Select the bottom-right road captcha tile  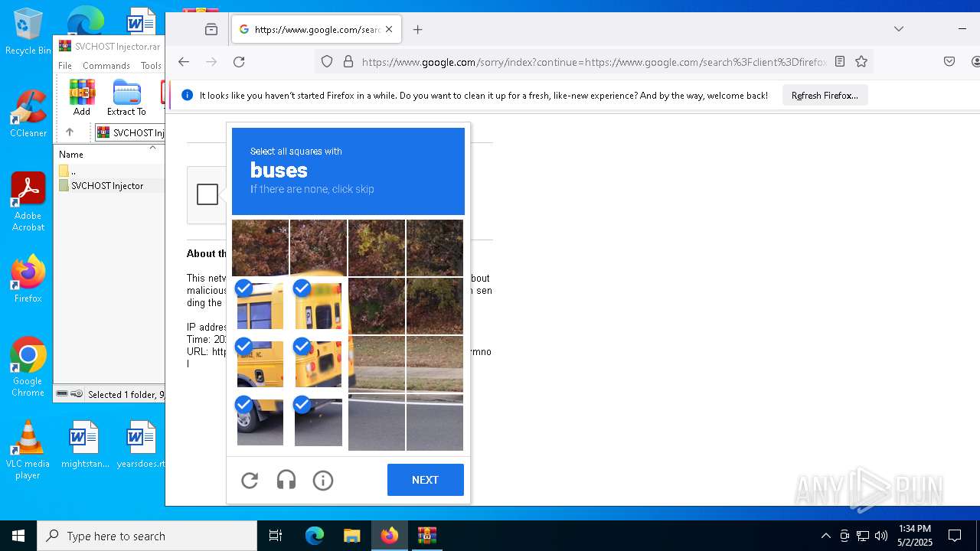435,422
